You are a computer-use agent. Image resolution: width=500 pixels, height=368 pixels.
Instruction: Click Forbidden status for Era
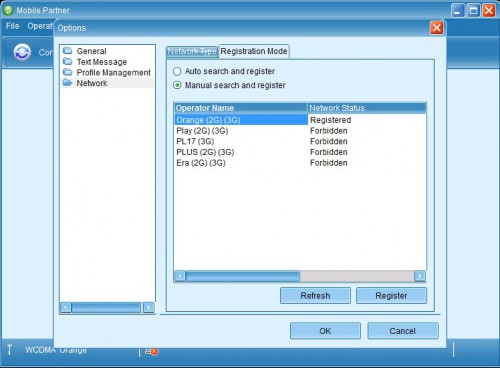pyautogui.click(x=329, y=163)
